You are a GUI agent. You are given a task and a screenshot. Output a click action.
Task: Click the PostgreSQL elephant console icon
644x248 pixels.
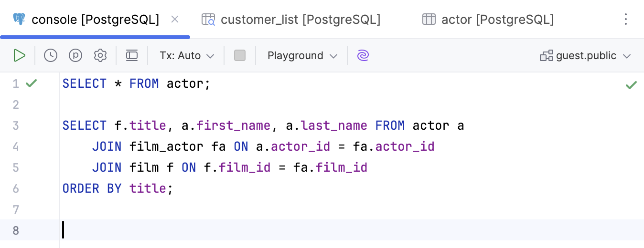click(20, 19)
